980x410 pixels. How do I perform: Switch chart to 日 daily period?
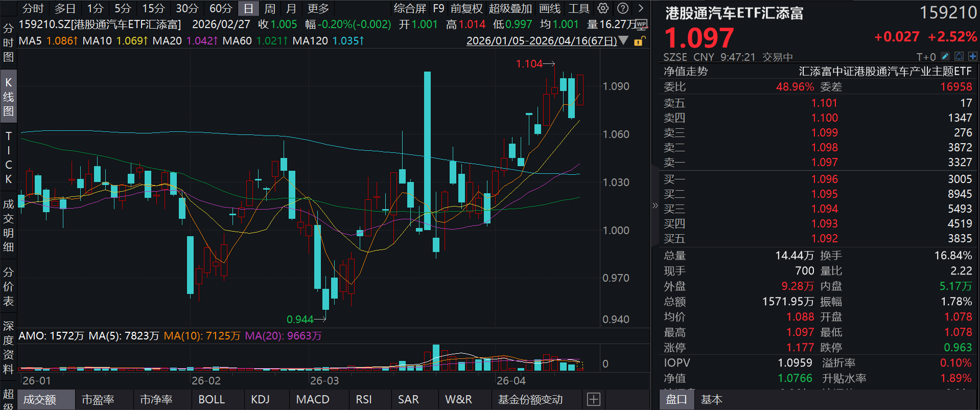coord(248,8)
